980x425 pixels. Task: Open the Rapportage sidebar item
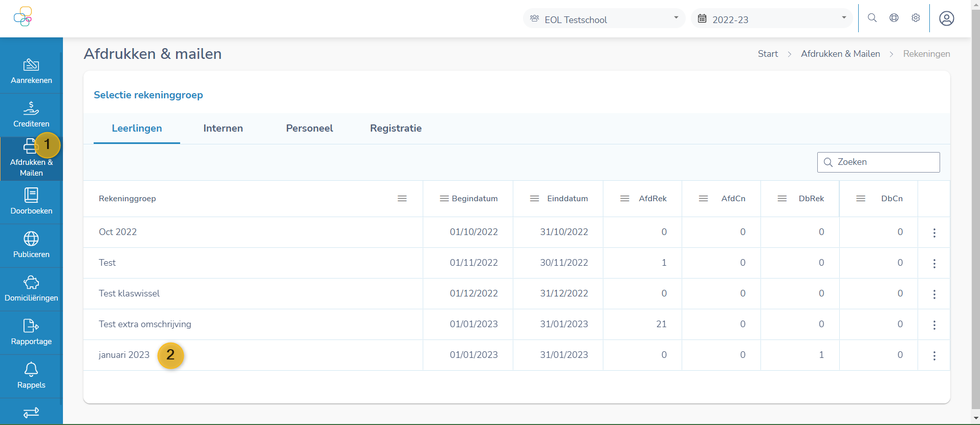31,332
